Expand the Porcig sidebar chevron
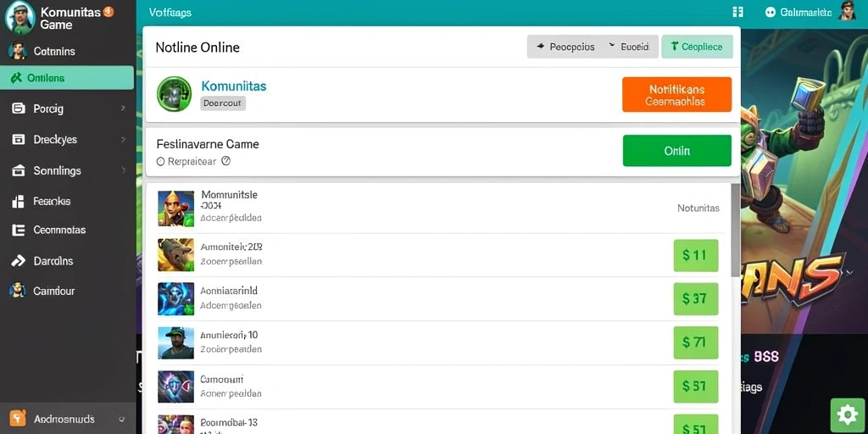The image size is (868, 434). coord(123,108)
